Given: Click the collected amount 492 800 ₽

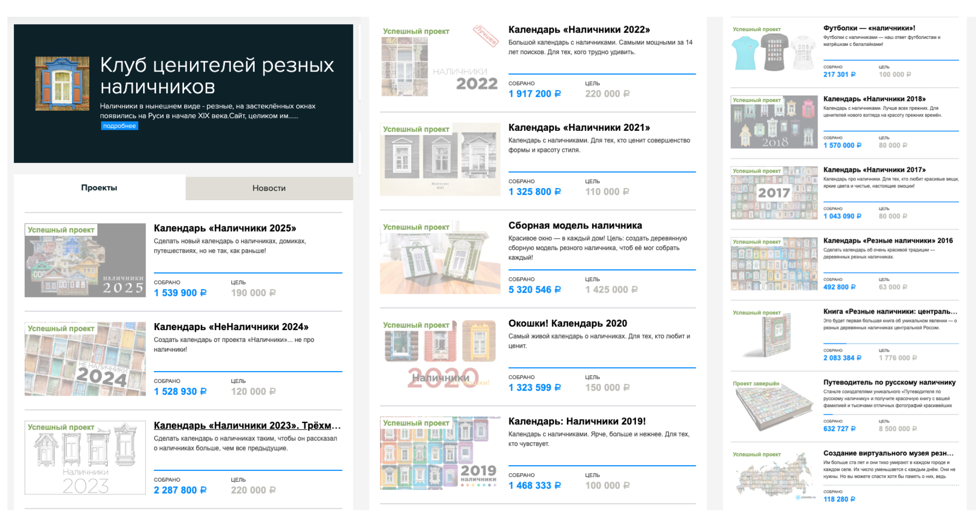Looking at the screenshot, I should (839, 287).
